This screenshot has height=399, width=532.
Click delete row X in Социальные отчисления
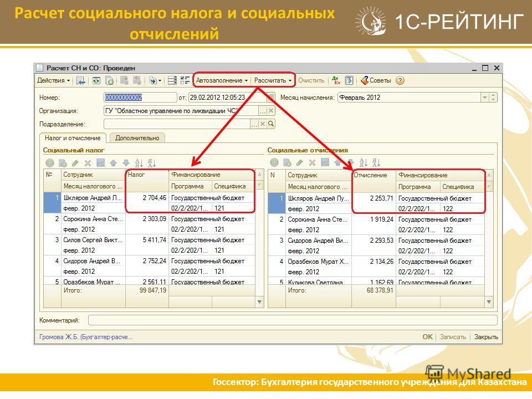point(312,163)
